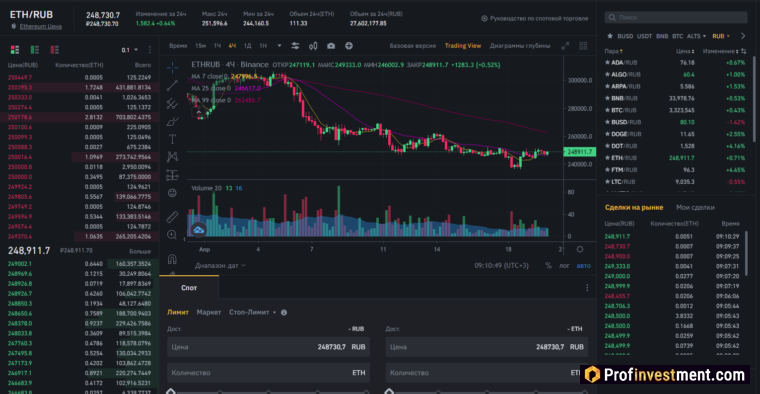This screenshot has height=394, width=760.
Task: Select the long position forecast tool
Action: [x=173, y=174]
